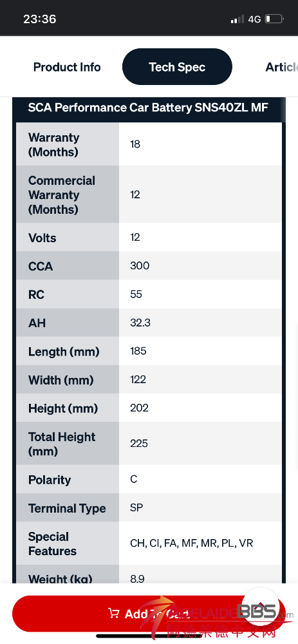
Task: Select the CCA value 300
Action: pos(140,266)
